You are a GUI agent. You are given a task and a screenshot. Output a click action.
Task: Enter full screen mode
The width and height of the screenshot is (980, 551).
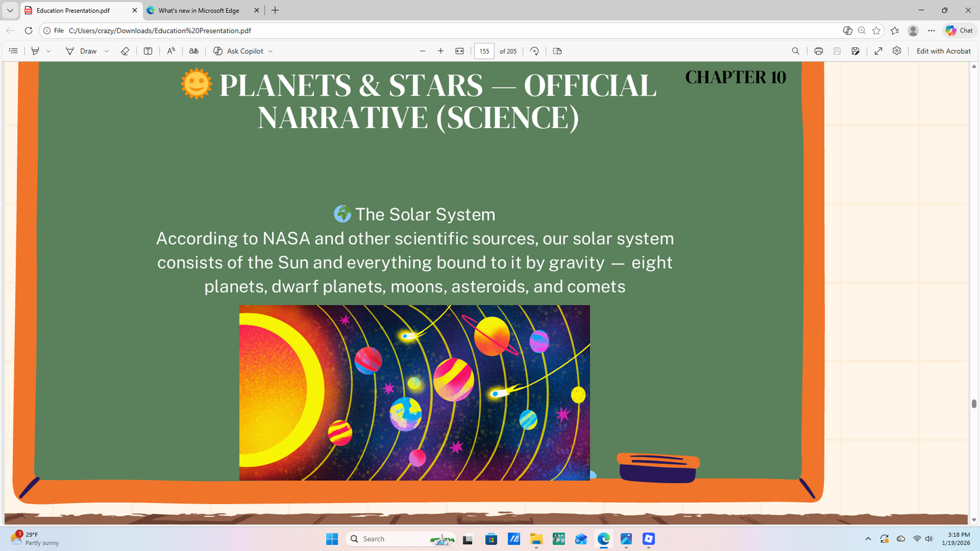[878, 51]
